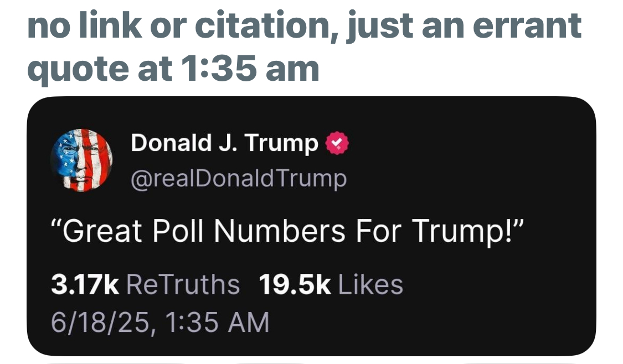Click the 3.17k ReTruths number

pyautogui.click(x=85, y=285)
